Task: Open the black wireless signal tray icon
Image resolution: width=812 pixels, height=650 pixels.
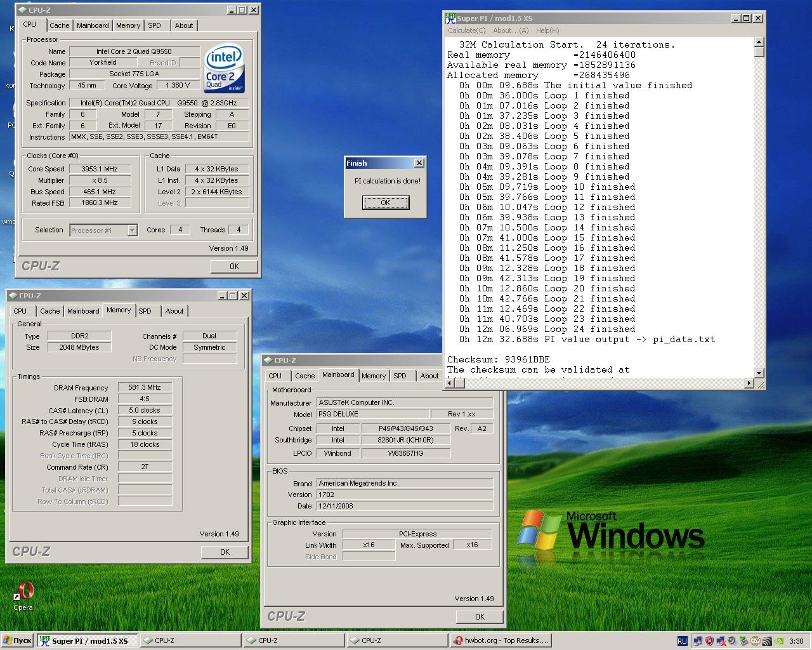Action: tap(767, 641)
